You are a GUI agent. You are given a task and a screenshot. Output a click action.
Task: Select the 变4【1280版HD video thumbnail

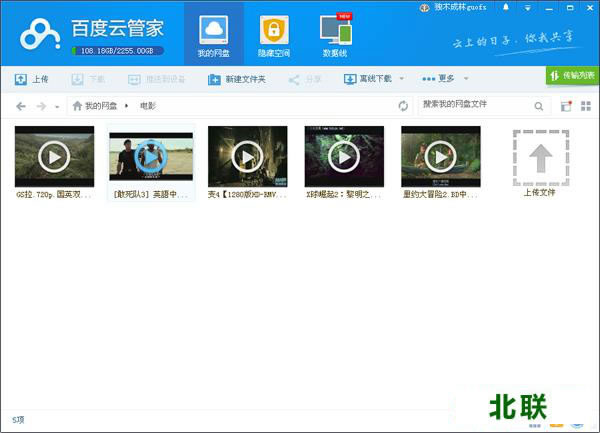(x=248, y=156)
